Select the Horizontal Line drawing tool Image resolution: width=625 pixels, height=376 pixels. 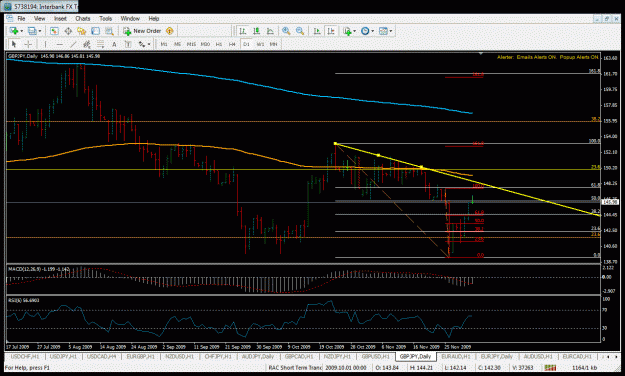(x=59, y=44)
